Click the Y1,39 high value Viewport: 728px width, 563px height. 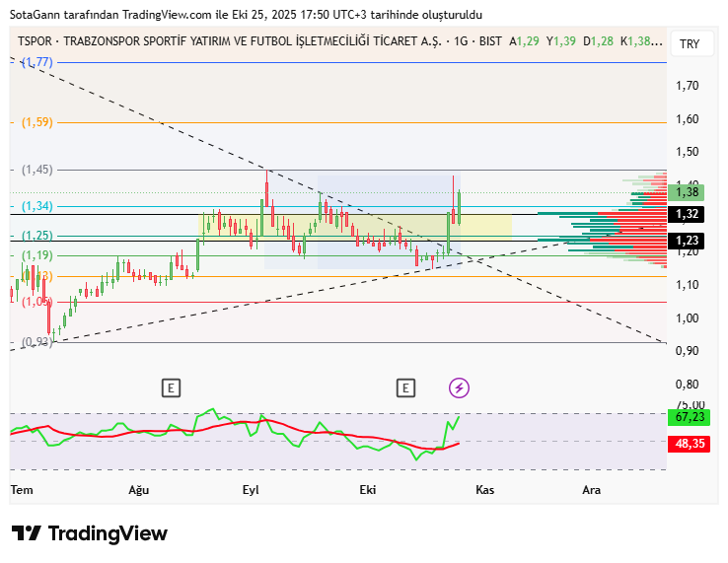coord(561,41)
